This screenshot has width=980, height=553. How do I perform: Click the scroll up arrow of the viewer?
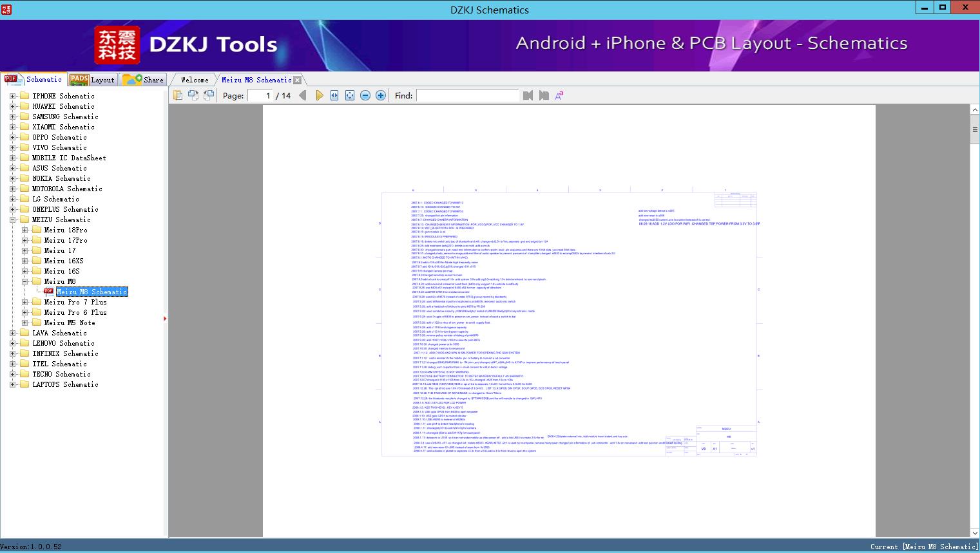coord(975,110)
